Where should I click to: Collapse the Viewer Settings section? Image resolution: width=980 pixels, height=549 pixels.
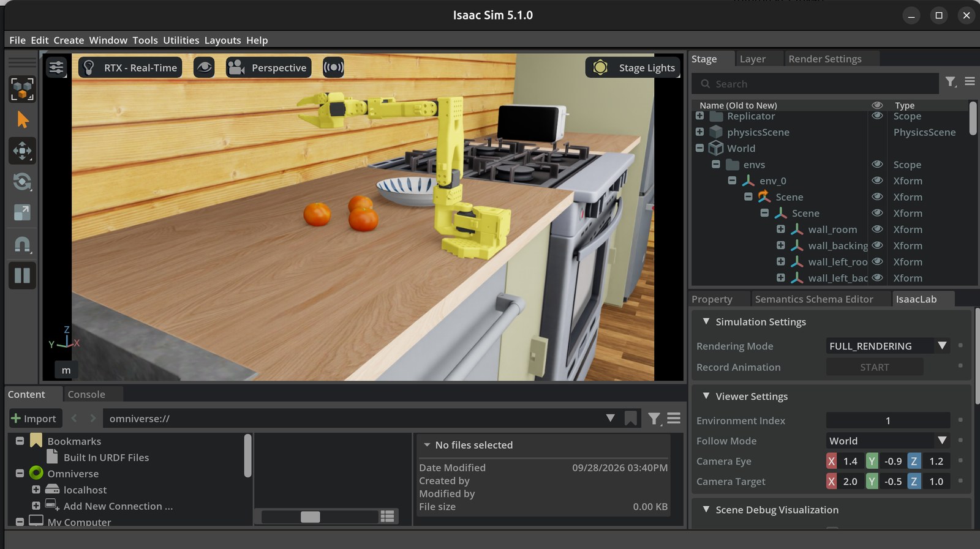pos(706,396)
